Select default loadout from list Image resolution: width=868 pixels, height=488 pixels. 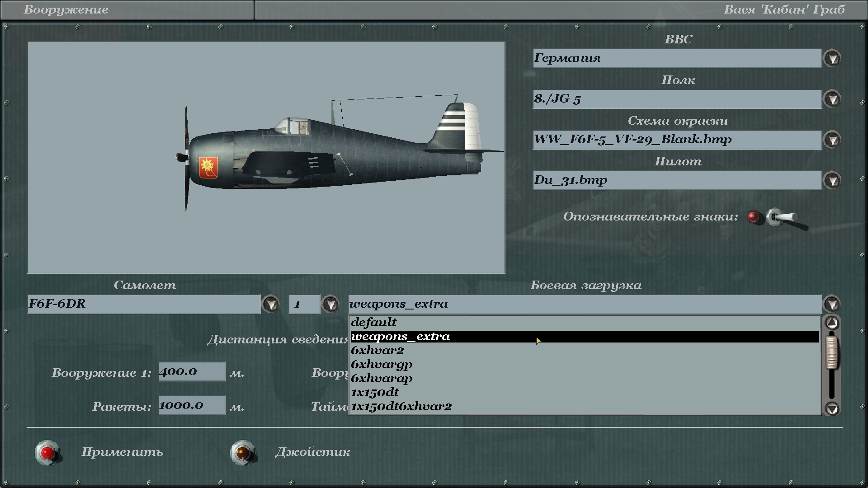374,323
